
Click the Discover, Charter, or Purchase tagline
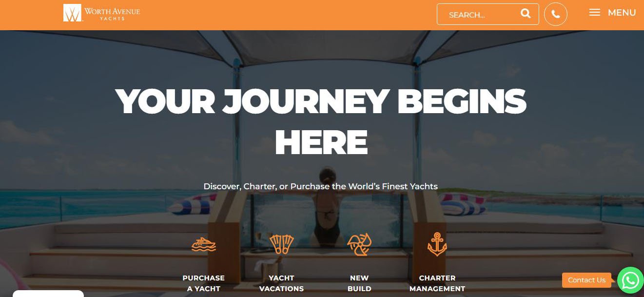pos(320,186)
